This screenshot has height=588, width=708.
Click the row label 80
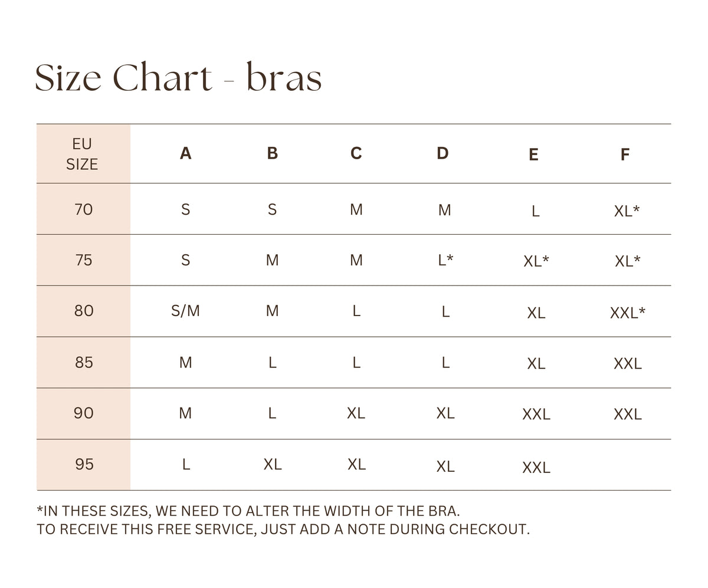point(84,311)
